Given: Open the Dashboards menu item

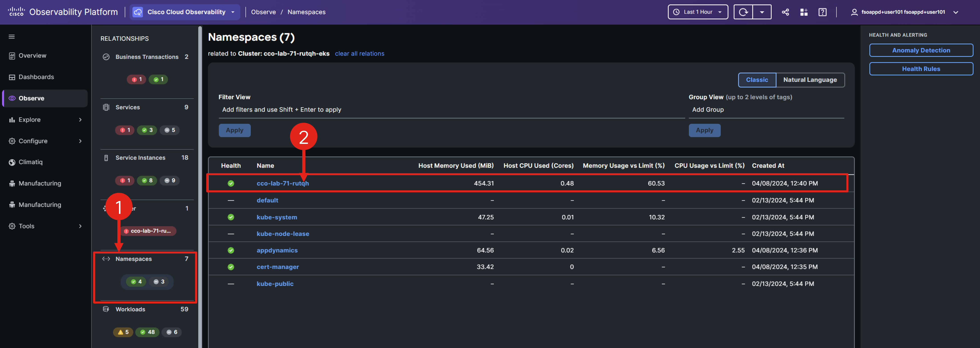Looking at the screenshot, I should 36,77.
